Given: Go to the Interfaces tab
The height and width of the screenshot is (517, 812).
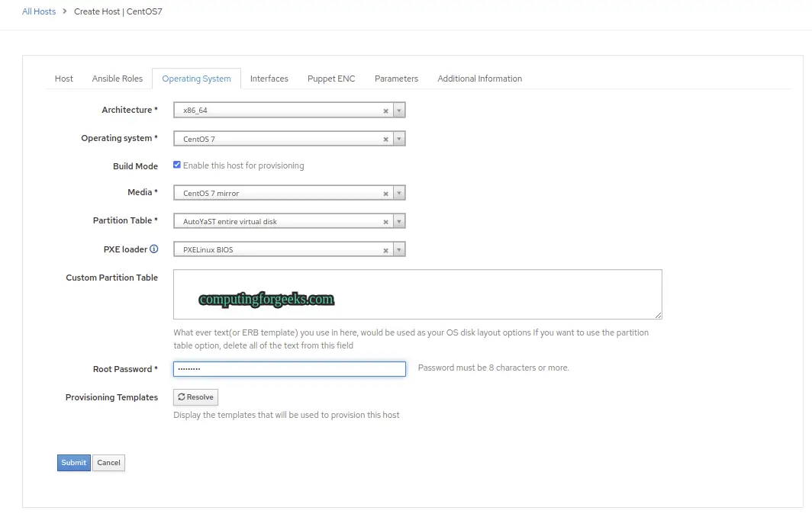Looking at the screenshot, I should pyautogui.click(x=269, y=79).
